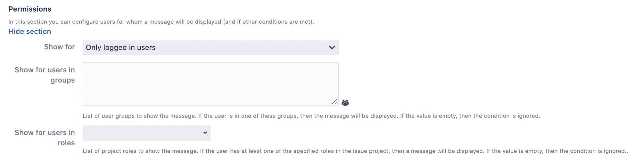Screen dimensions: 644x160
Task: Click the chevron on Only logged in users
Action: (x=332, y=47)
